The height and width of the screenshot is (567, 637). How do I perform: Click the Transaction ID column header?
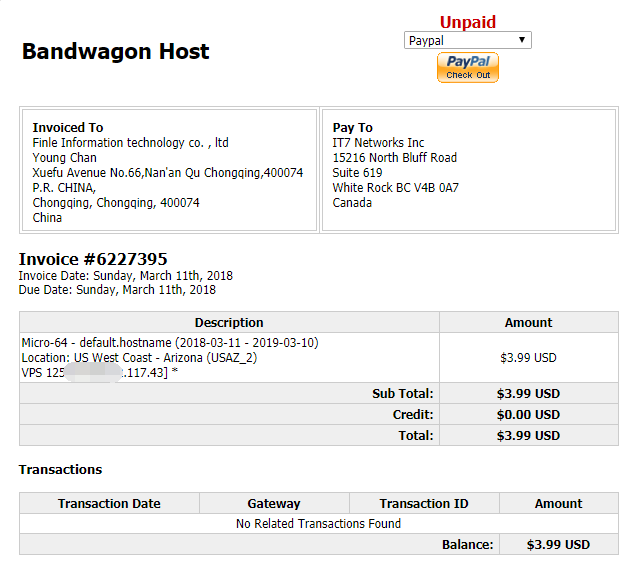coord(424,503)
